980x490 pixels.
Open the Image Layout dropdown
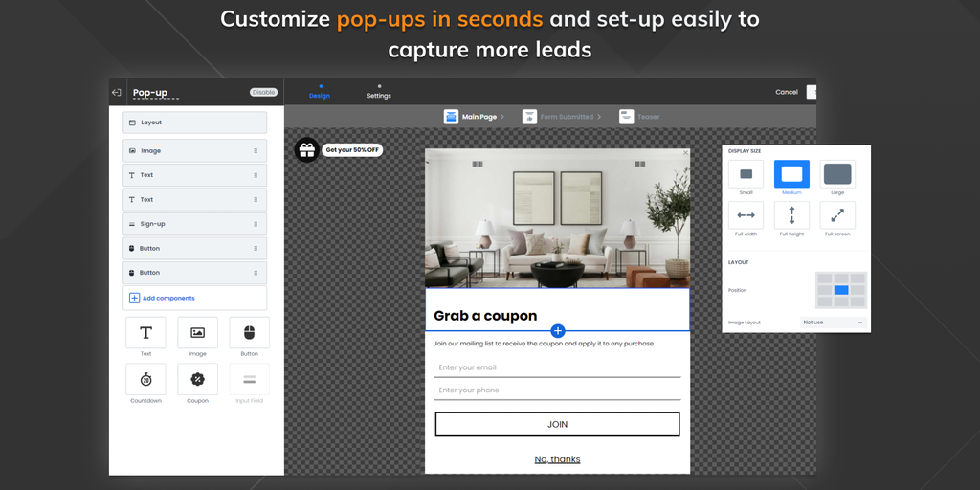click(x=834, y=323)
